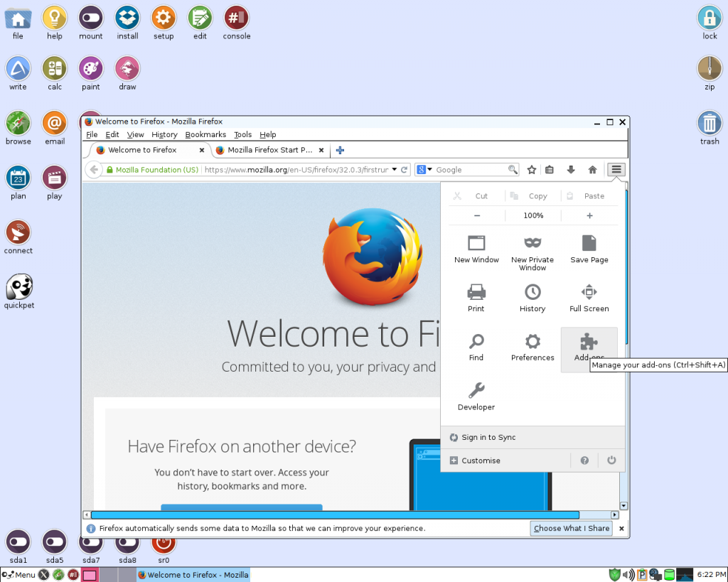The image size is (728, 582).
Task: Click the horizontal scrollbar thumb
Action: coord(336,514)
